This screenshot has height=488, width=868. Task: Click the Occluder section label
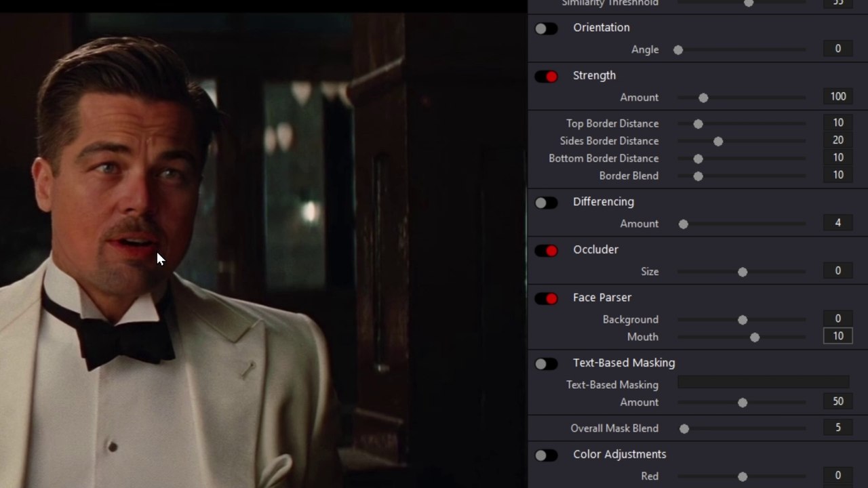595,249
